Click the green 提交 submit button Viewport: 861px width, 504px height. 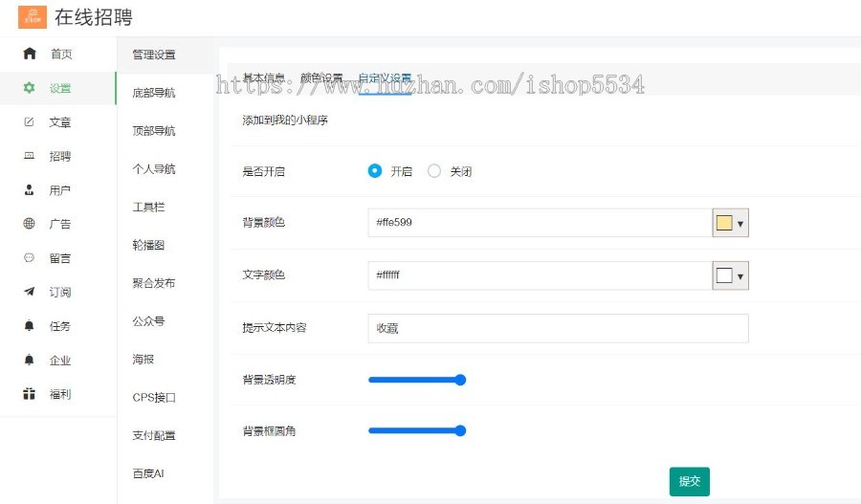(x=689, y=481)
